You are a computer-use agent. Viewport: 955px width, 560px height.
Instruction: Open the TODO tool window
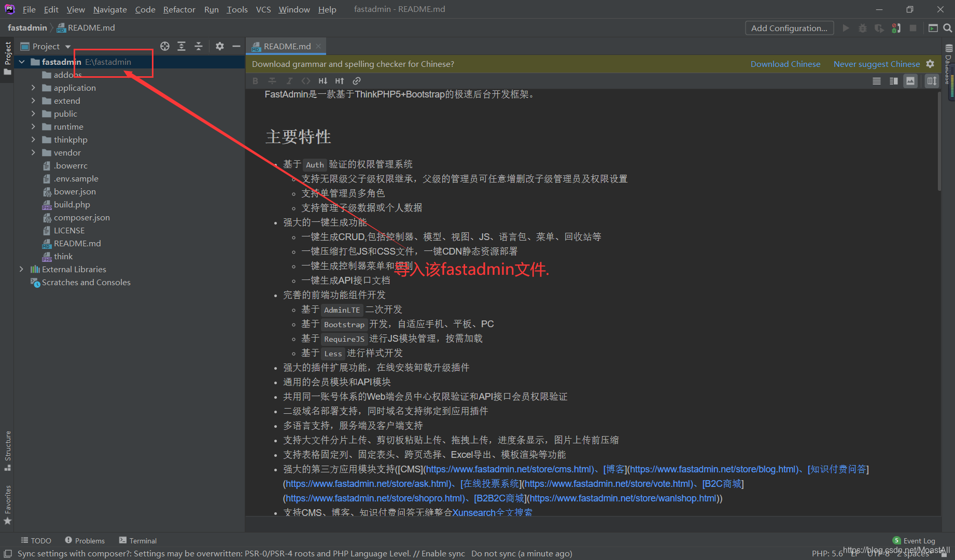(36, 541)
